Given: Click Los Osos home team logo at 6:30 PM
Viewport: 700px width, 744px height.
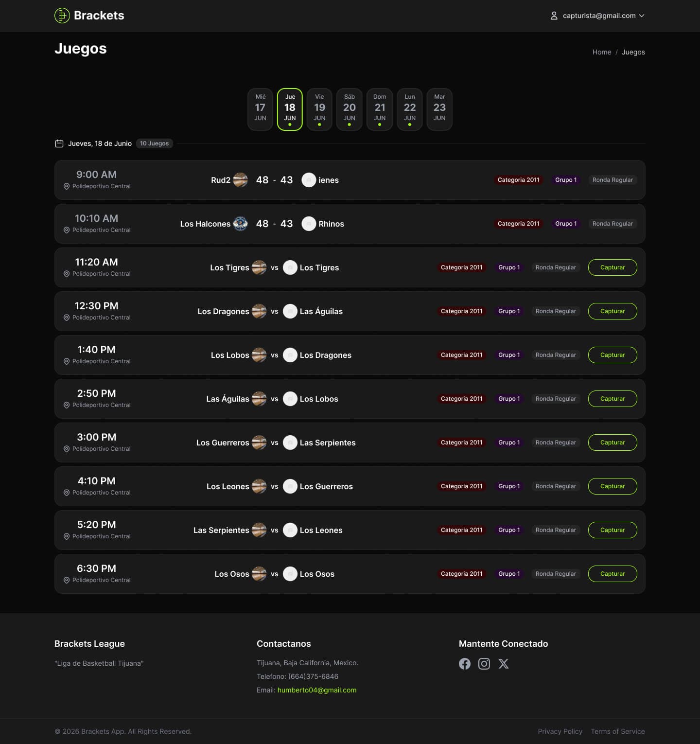Looking at the screenshot, I should click(x=259, y=574).
